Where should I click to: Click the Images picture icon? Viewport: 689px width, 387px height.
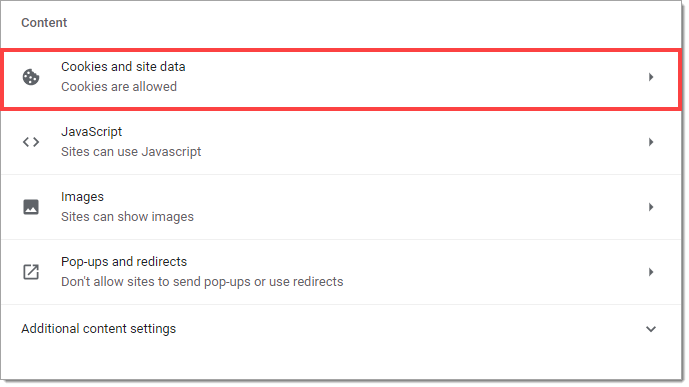[x=31, y=207]
